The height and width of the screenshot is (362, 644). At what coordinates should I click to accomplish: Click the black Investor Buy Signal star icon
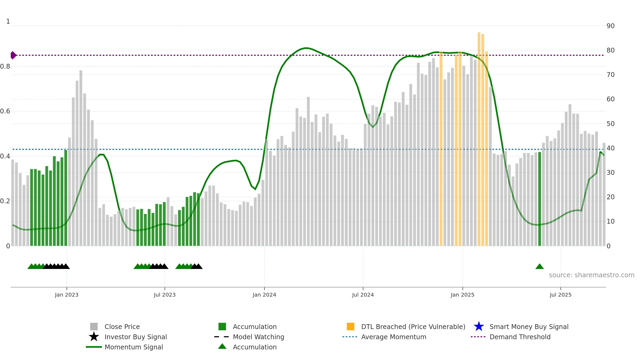[94, 337]
